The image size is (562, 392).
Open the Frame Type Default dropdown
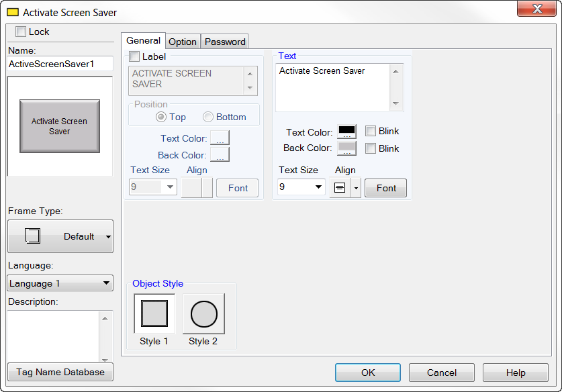click(60, 236)
